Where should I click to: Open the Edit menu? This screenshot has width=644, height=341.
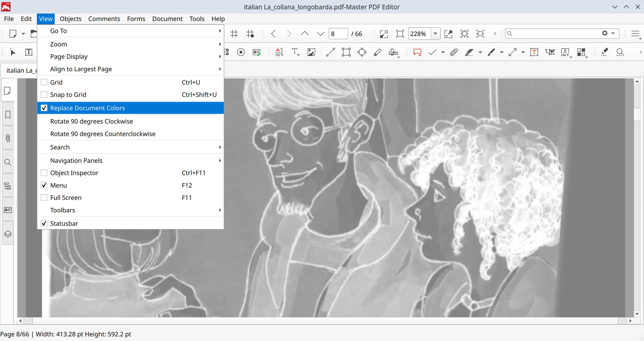tap(26, 19)
